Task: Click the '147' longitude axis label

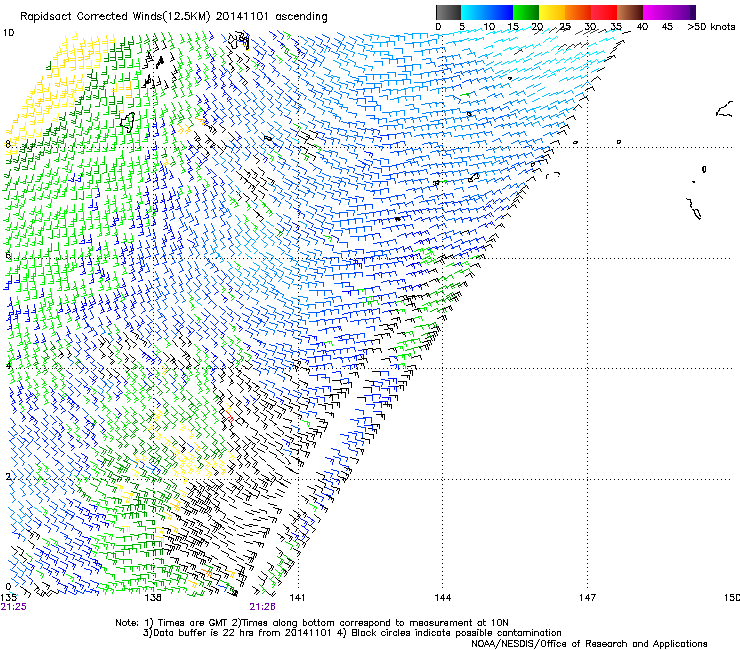Action: tap(587, 598)
